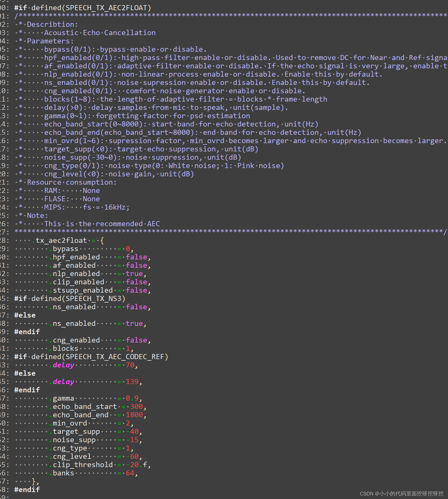Click 'false' value of .cng_enabled
Screen dimensions: 448x499
tap(136, 340)
